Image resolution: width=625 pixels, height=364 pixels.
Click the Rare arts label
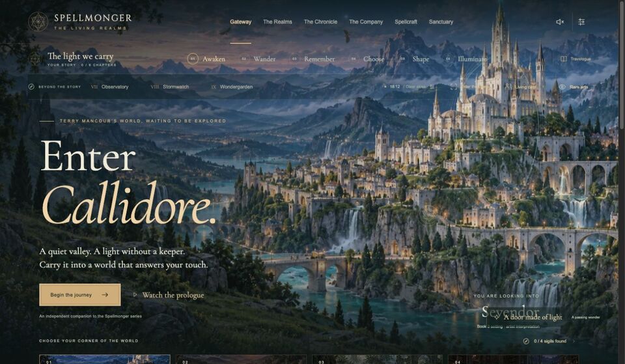coord(579,87)
